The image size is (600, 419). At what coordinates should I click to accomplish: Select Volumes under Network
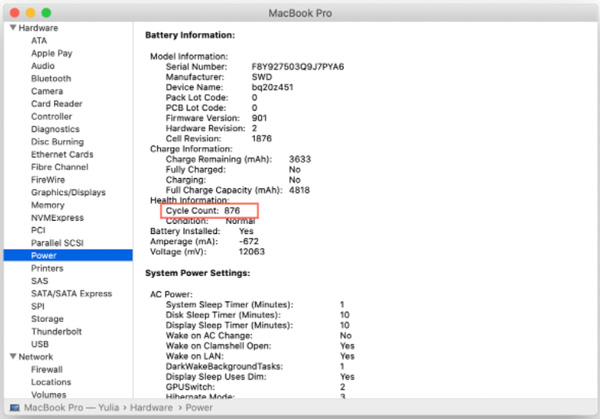click(x=49, y=395)
